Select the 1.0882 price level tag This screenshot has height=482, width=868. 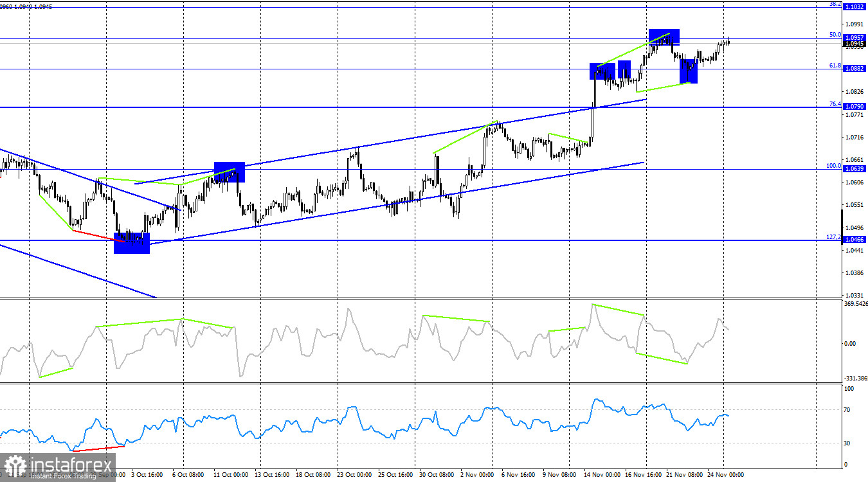854,69
